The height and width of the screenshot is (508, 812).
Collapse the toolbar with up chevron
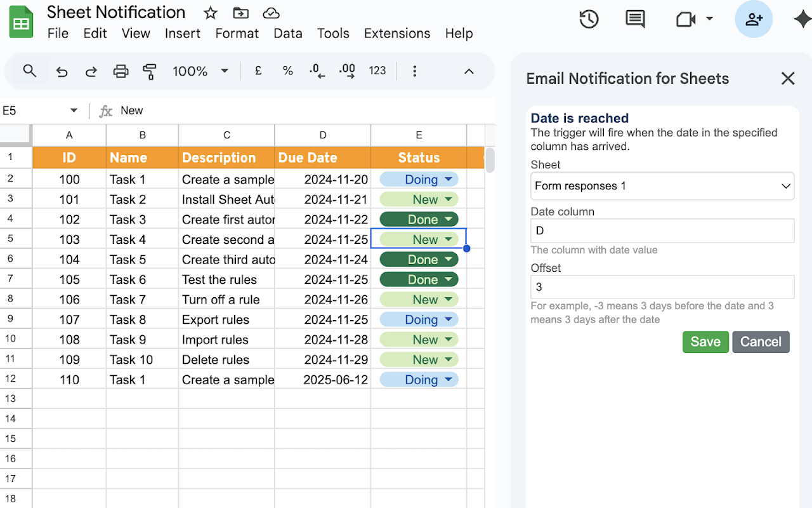[x=469, y=71]
